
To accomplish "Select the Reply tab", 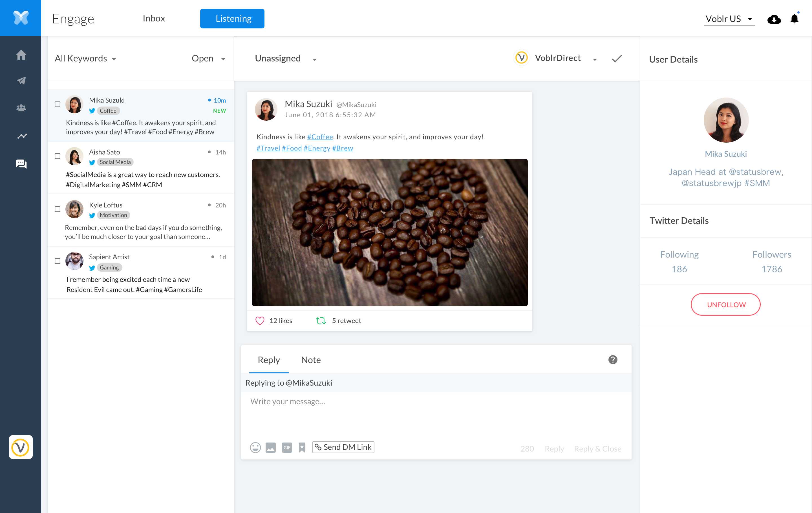I will tap(269, 359).
